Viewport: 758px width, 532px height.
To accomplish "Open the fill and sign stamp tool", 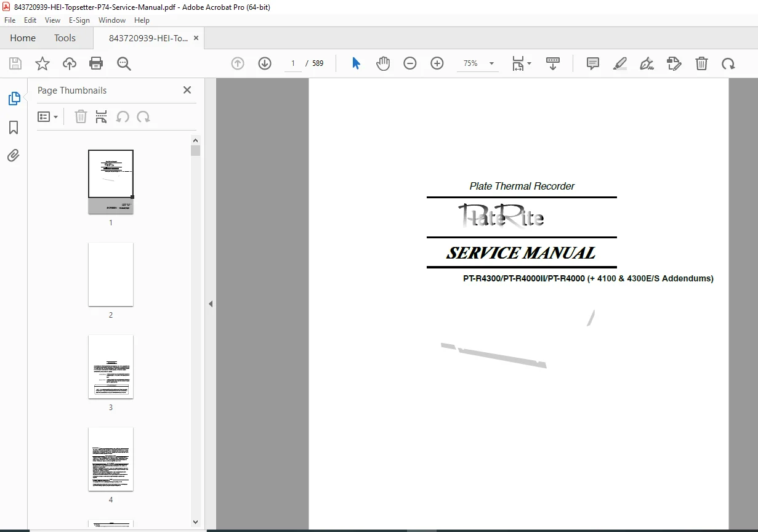I will (674, 63).
